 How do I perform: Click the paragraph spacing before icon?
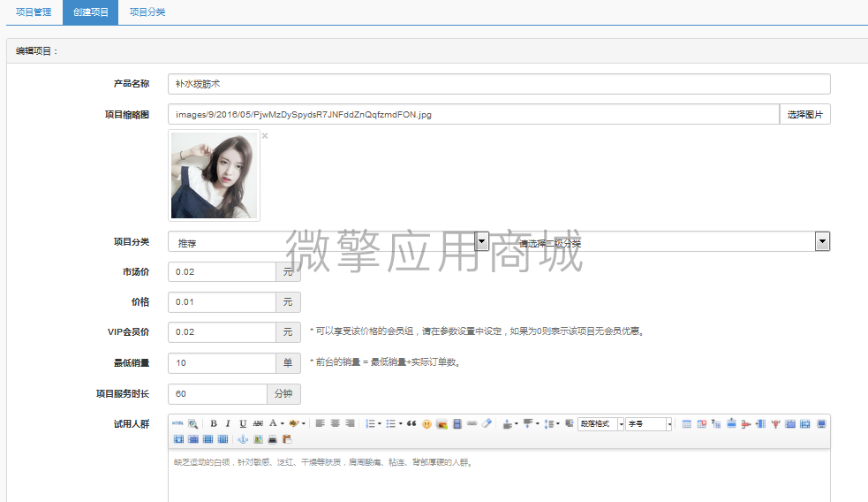(x=508, y=424)
